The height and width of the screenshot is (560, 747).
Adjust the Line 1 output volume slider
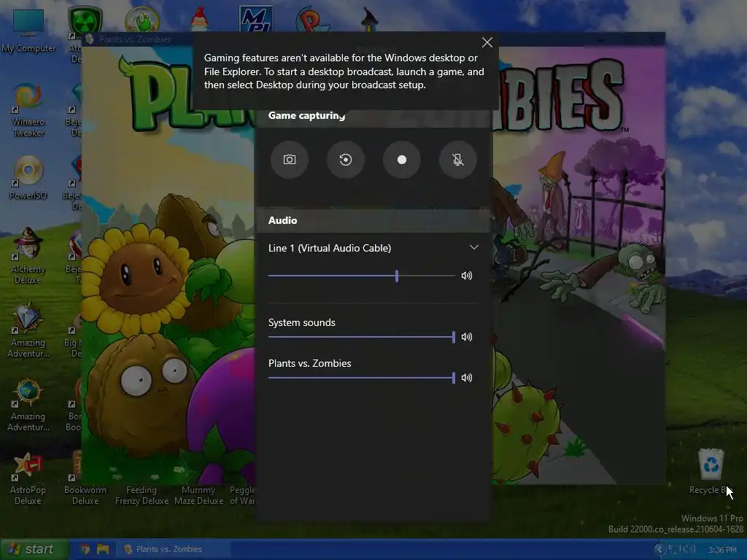pos(362,276)
